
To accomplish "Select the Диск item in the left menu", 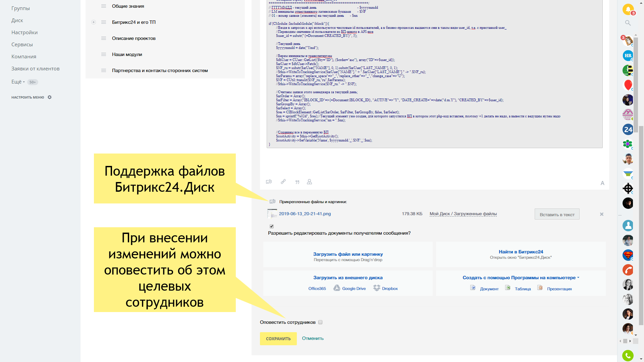I will tap(17, 20).
